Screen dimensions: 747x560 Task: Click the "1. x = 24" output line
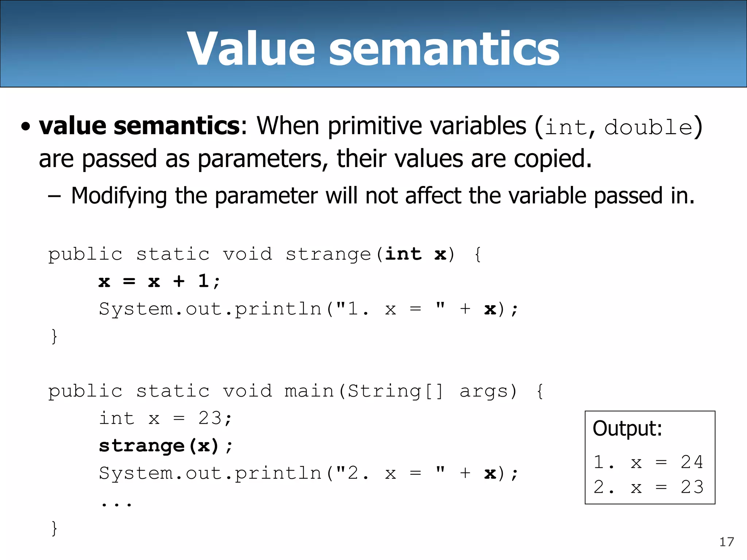tap(648, 462)
